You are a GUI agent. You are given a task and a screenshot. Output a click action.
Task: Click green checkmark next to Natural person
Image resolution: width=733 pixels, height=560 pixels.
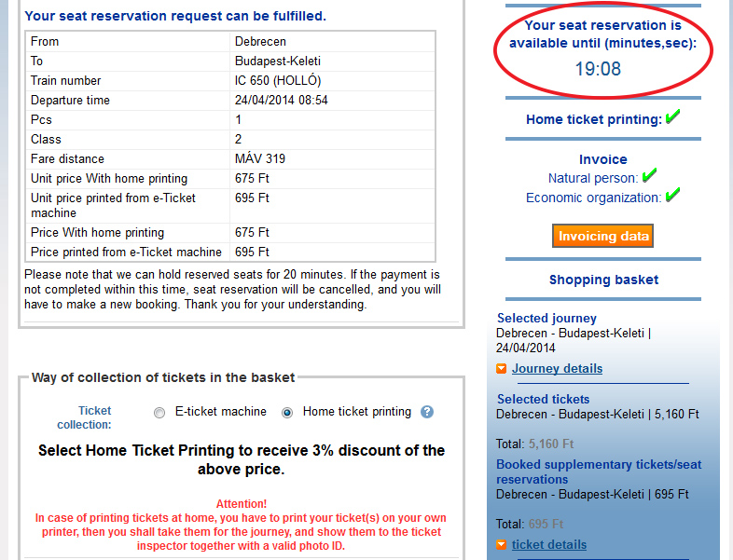pos(649,175)
